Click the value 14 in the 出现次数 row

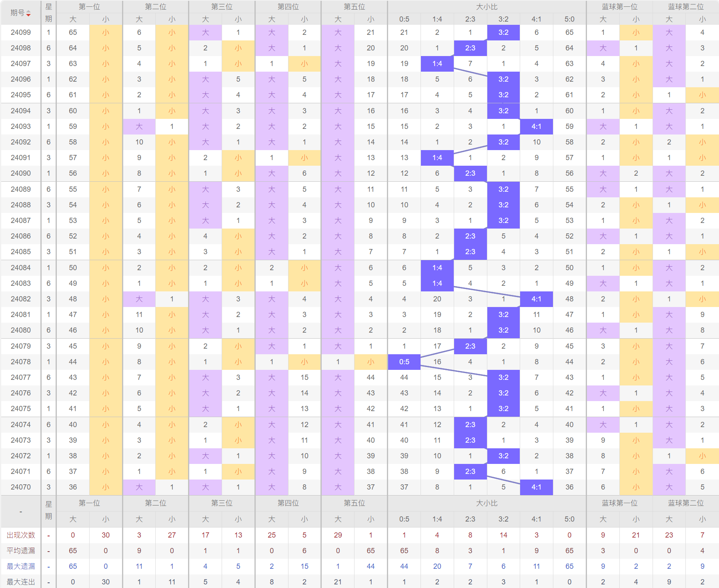tap(503, 535)
